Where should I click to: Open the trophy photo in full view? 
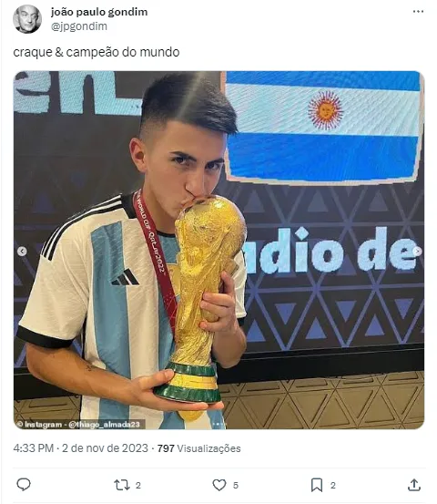[218, 250]
